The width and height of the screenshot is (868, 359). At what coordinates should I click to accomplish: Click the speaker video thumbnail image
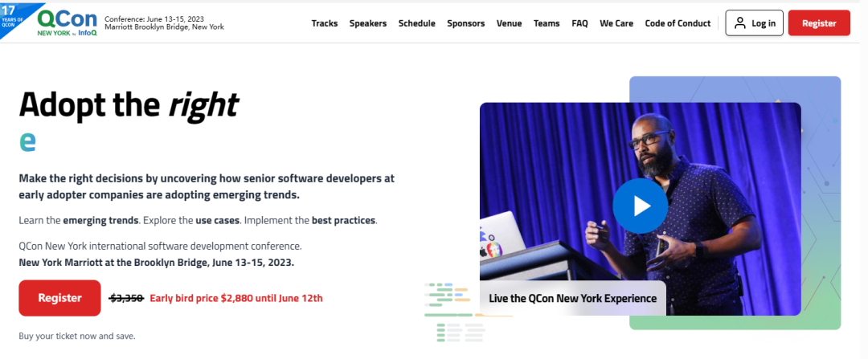click(x=640, y=209)
